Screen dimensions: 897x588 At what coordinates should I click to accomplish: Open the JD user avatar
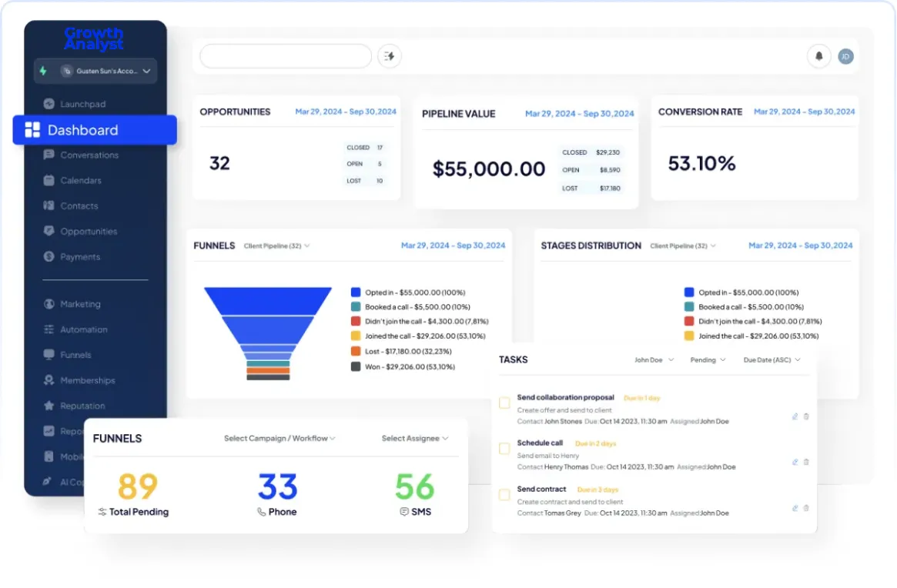tap(845, 56)
